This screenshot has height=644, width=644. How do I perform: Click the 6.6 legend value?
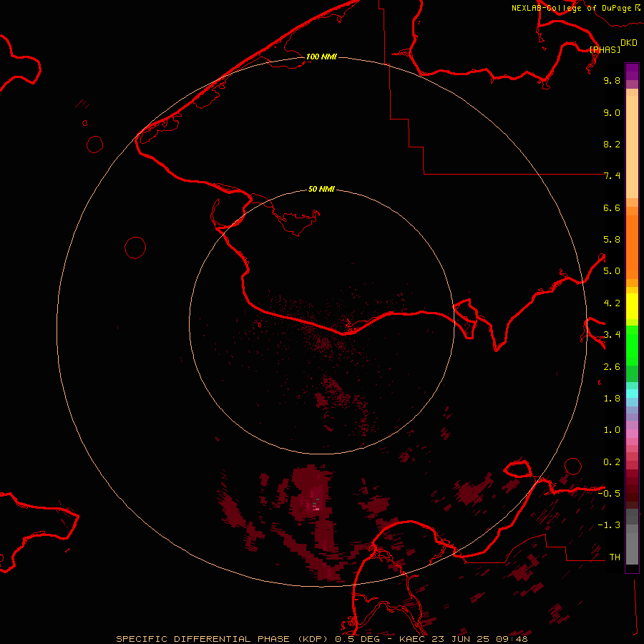pyautogui.click(x=612, y=208)
